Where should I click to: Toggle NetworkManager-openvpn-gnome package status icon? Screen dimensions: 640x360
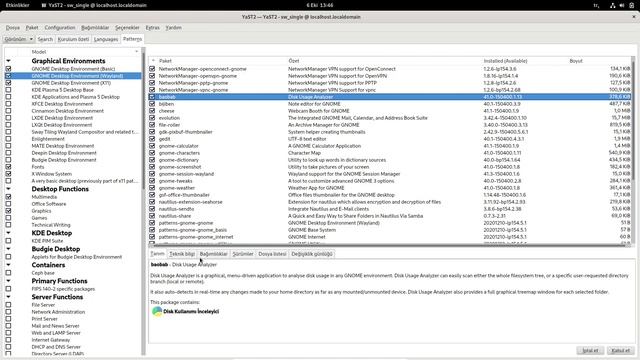152,76
